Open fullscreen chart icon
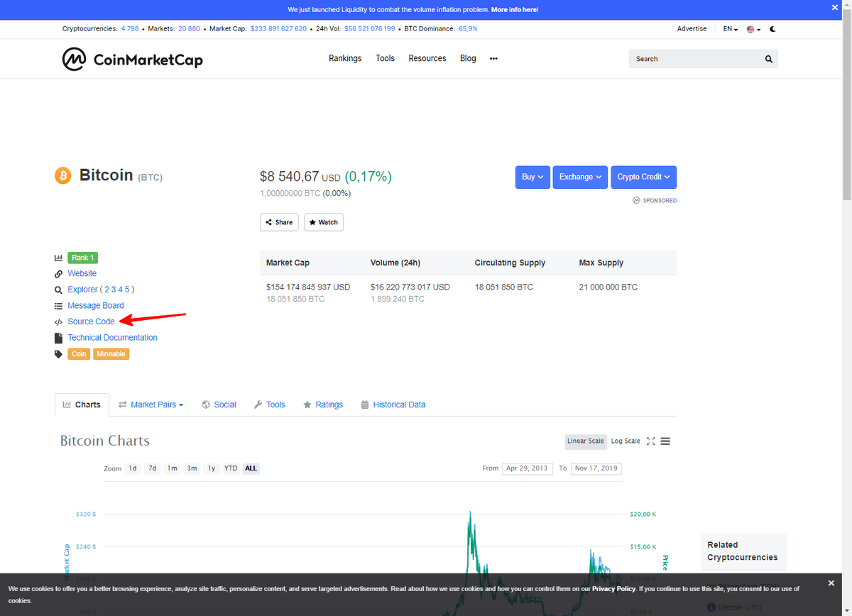The height and width of the screenshot is (616, 852). coord(650,441)
